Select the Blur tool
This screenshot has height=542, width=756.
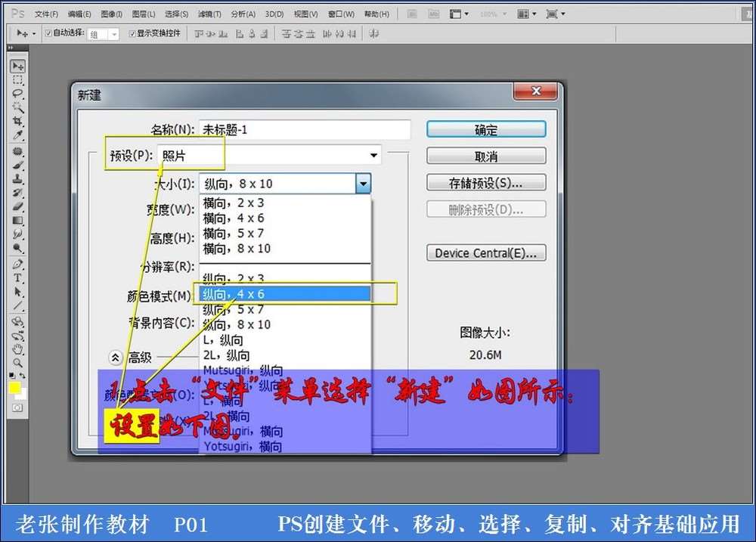[x=18, y=234]
